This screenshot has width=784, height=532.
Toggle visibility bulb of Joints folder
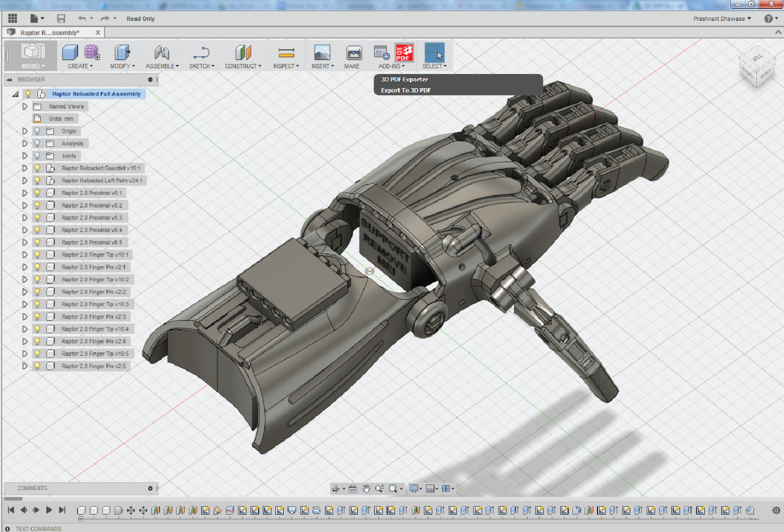click(x=37, y=156)
